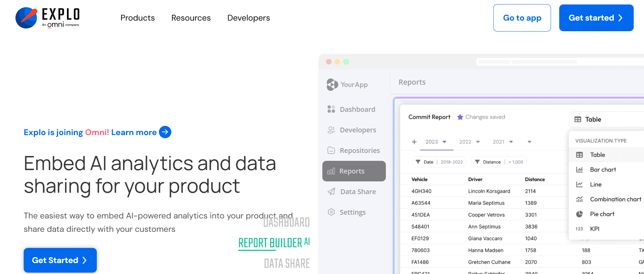The height and width of the screenshot is (274, 644).
Task: Select the Repositories sidebar item
Action: pyautogui.click(x=354, y=150)
